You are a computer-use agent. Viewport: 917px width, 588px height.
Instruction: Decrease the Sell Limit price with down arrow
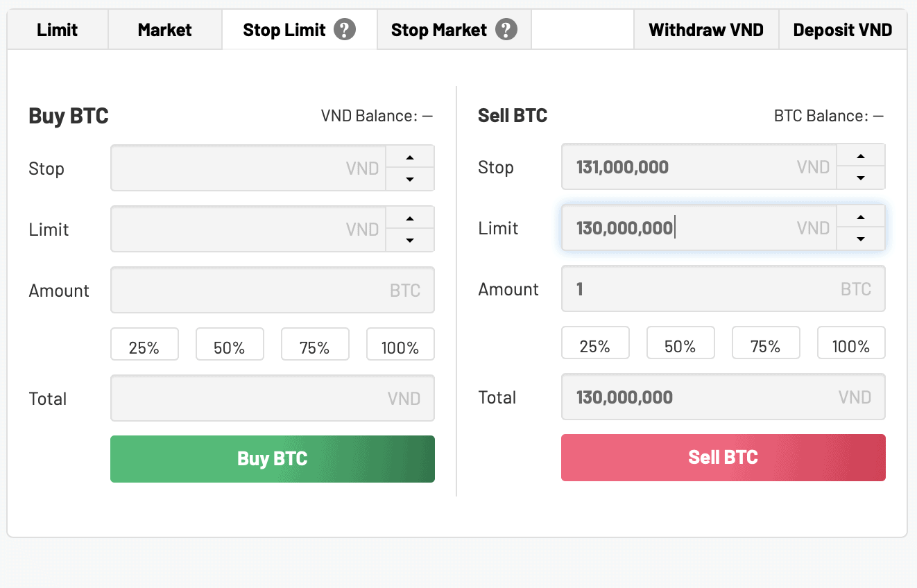[x=861, y=239]
